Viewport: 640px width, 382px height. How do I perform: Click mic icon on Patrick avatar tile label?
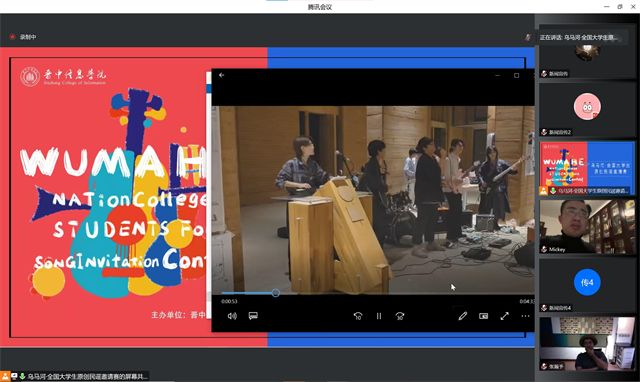544,132
